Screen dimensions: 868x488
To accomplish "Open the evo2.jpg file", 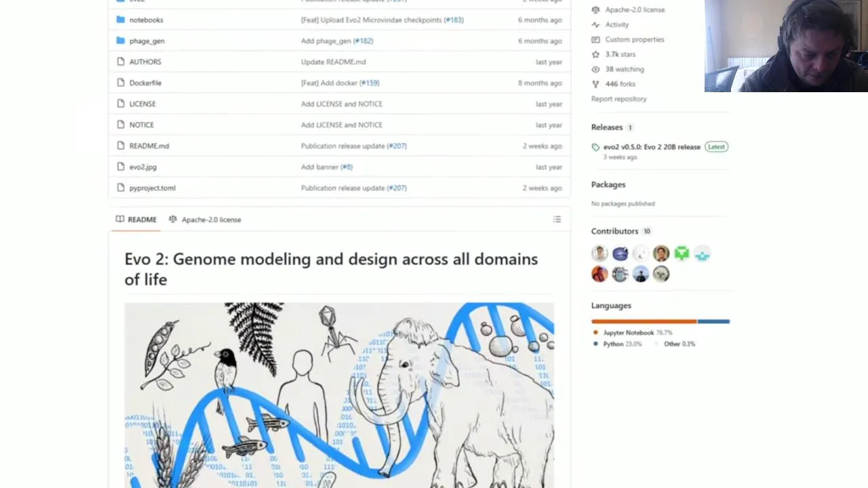I will click(142, 167).
